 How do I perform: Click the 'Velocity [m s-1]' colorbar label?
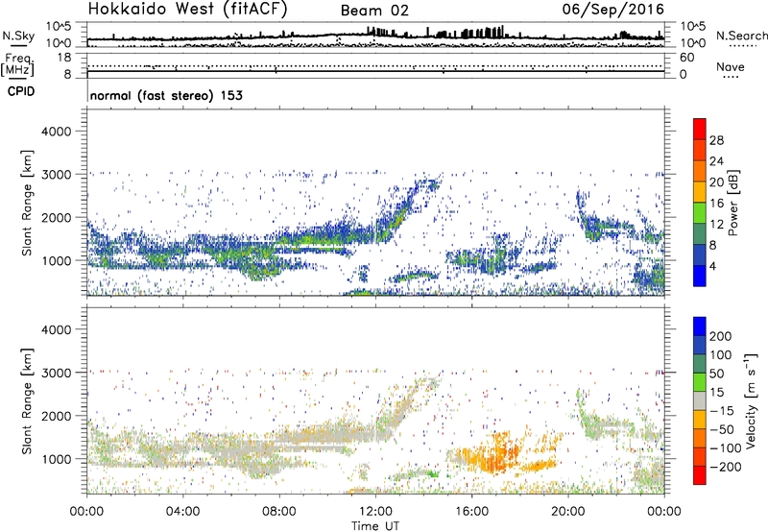752,400
